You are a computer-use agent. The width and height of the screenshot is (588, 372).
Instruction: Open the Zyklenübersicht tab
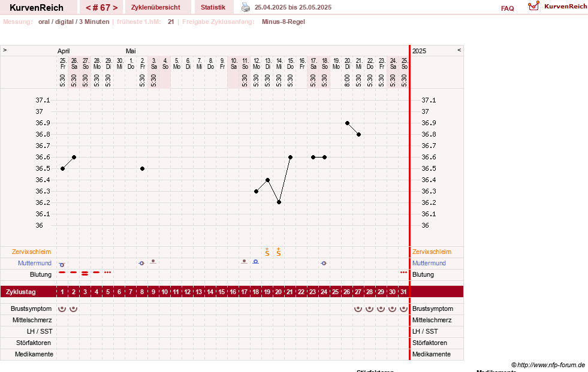(x=156, y=7)
